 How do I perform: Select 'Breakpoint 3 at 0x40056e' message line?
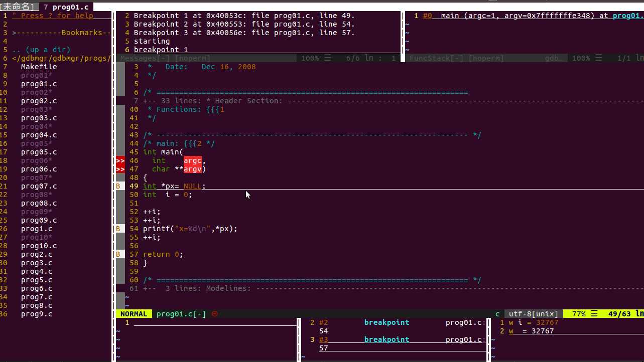[244, 33]
